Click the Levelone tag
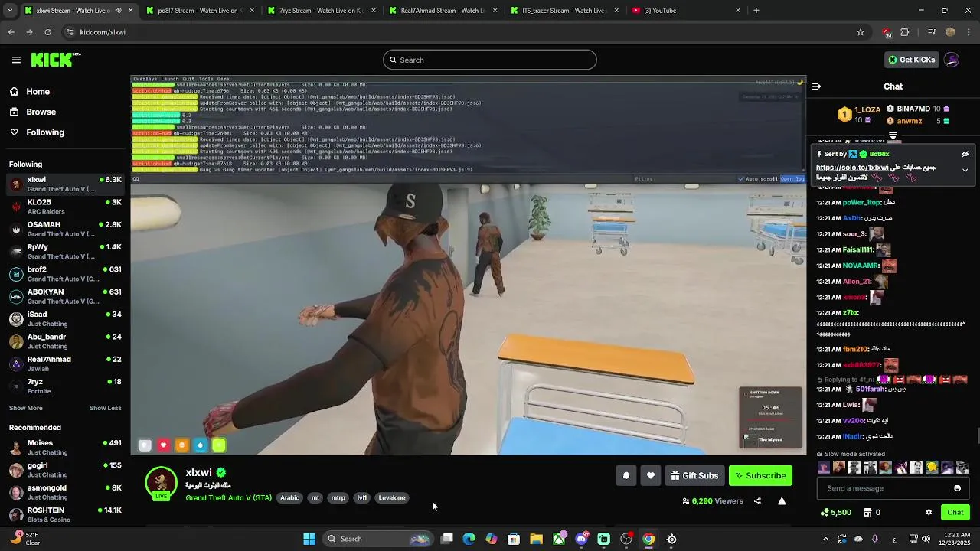 (392, 498)
